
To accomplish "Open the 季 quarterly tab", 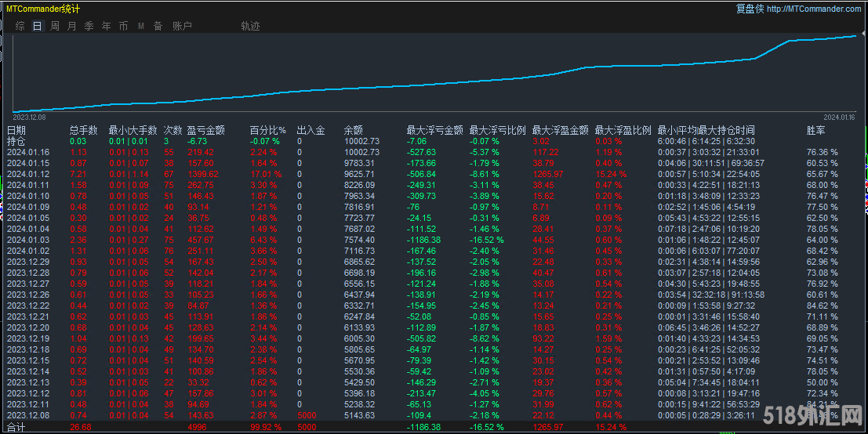I will click(89, 26).
